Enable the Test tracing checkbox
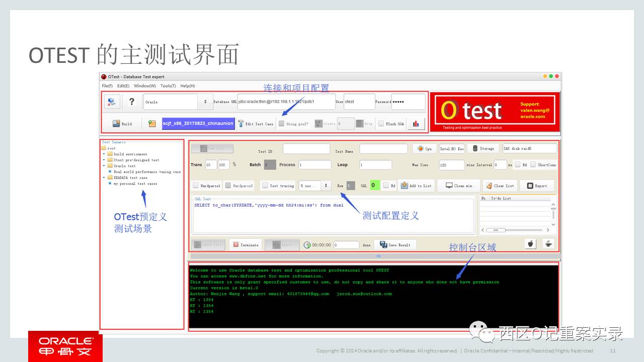Image resolution: width=644 pixels, height=362 pixels. pos(265,186)
